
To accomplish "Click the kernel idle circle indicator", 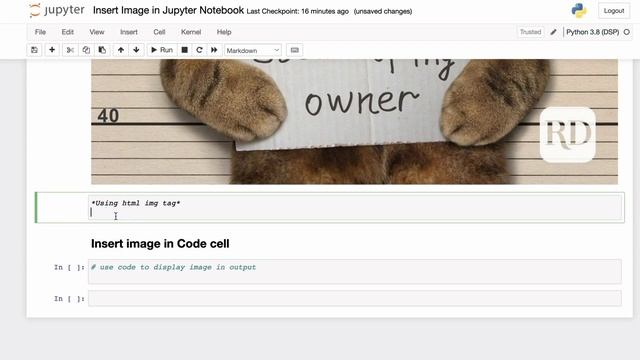I will click(627, 32).
